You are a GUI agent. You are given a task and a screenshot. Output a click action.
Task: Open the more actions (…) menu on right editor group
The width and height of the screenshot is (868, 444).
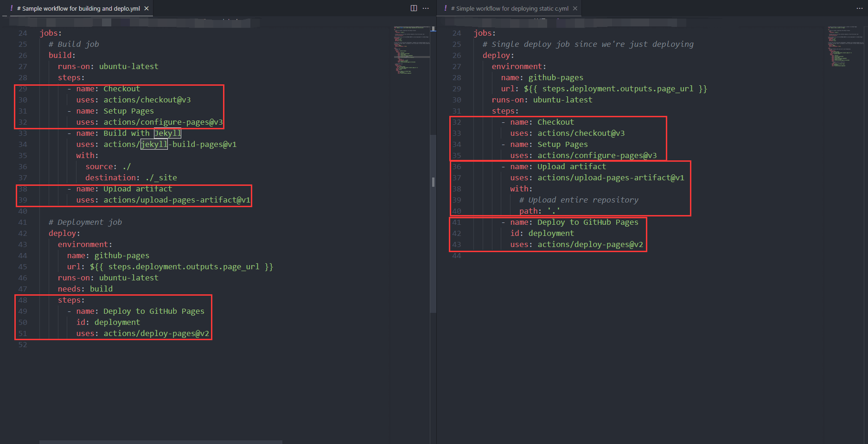pyautogui.click(x=859, y=8)
